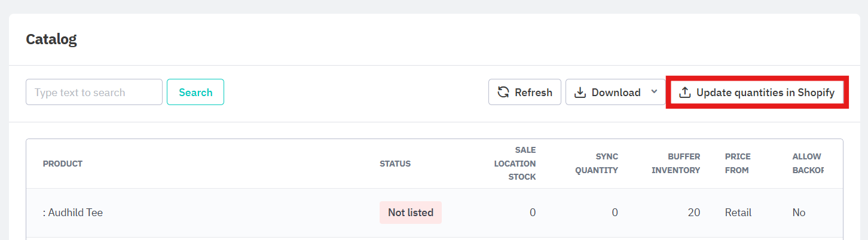Click the STATUS column header
The width and height of the screenshot is (868, 240).
(395, 164)
